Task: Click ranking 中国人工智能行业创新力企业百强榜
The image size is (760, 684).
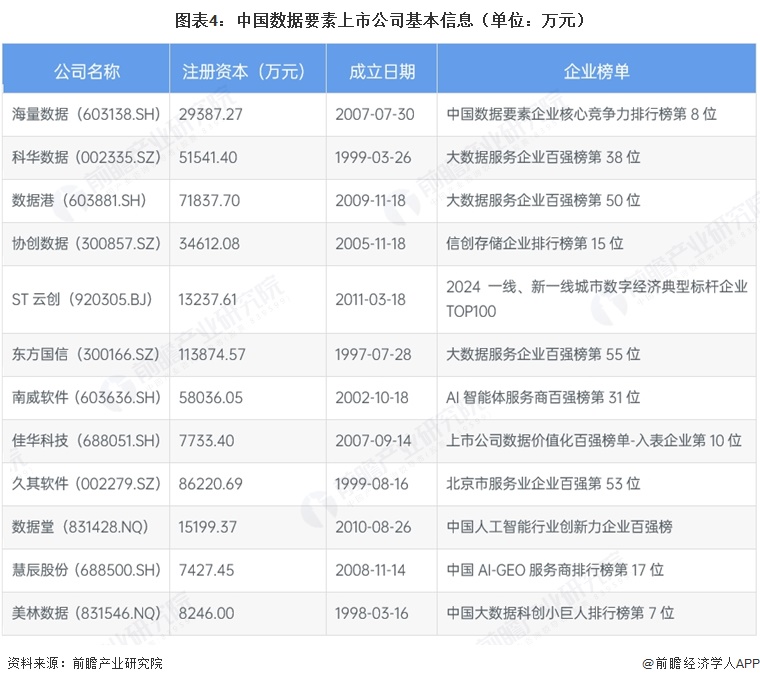Action: tap(559, 527)
